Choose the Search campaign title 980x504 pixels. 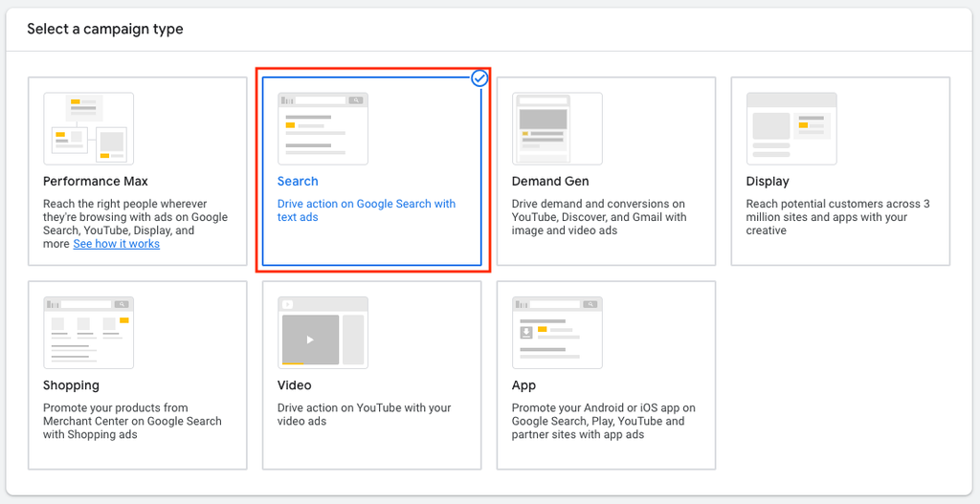coord(298,181)
